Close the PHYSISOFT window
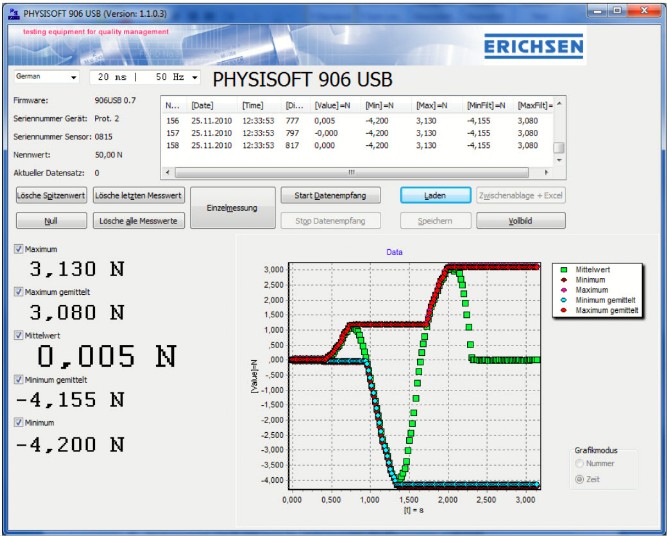Screen dimensions: 667x536 coord(644,11)
